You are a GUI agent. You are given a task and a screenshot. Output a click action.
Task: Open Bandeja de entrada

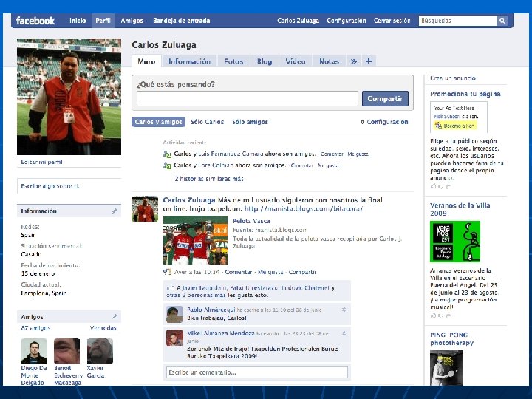pos(182,21)
